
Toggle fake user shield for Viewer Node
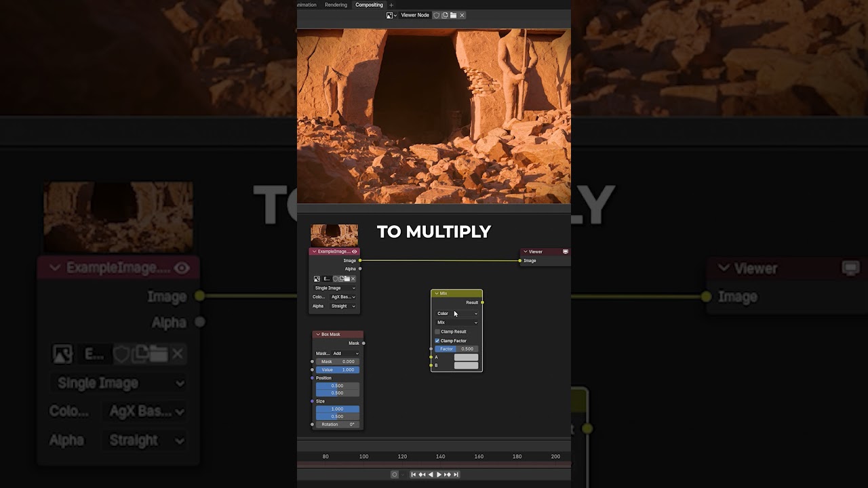[x=437, y=15]
